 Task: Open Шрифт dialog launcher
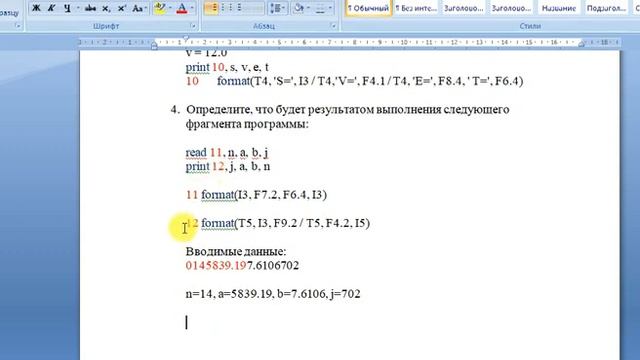click(193, 26)
